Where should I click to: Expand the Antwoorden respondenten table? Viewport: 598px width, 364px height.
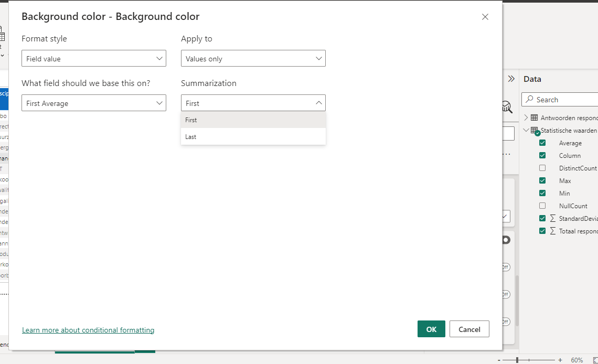click(x=526, y=117)
